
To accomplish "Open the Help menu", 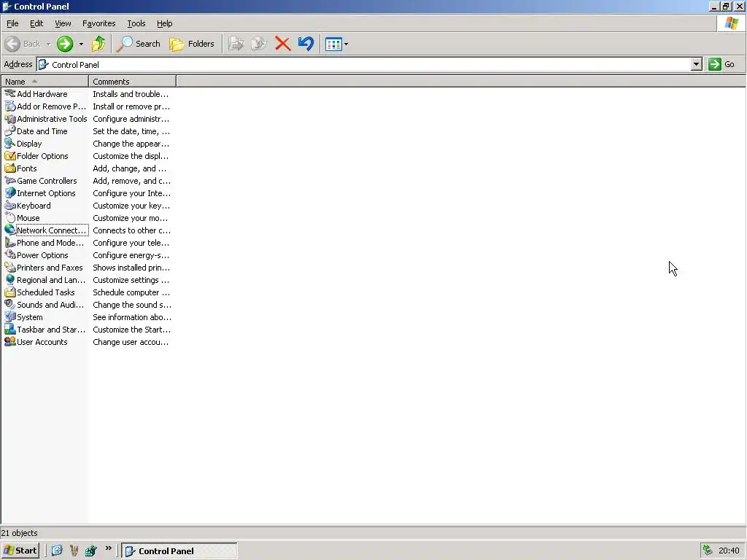I will pyautogui.click(x=165, y=23).
